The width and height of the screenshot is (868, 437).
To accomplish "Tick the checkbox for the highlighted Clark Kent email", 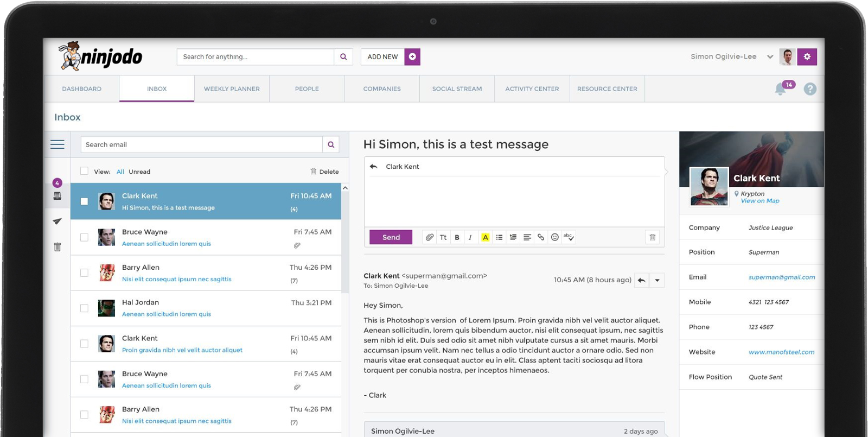I will [84, 201].
